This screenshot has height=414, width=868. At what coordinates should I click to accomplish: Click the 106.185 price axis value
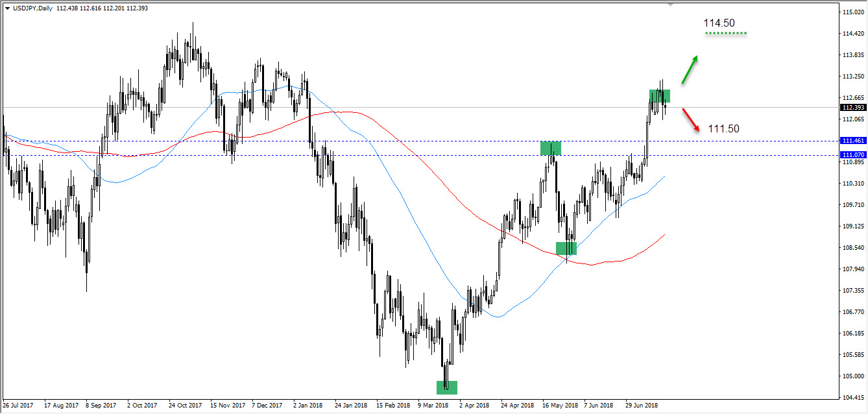point(852,334)
